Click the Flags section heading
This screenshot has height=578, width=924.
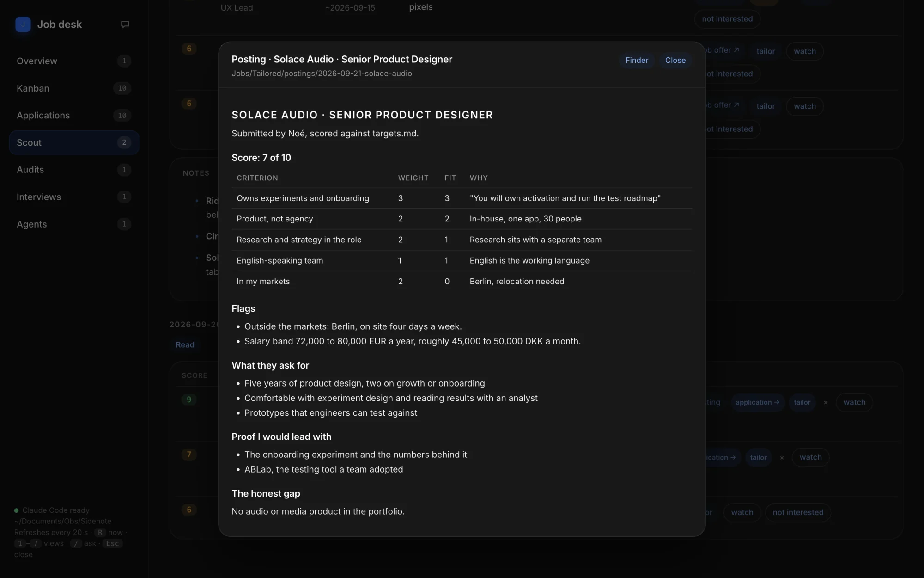(x=243, y=309)
